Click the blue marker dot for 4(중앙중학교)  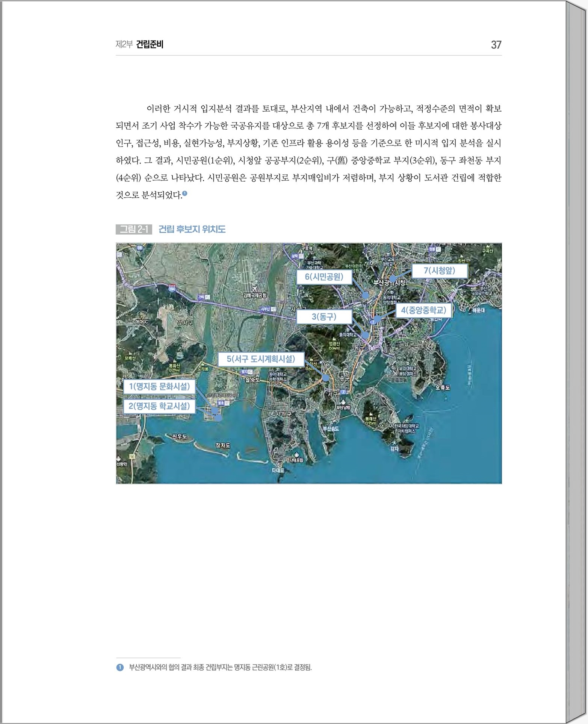(x=377, y=319)
